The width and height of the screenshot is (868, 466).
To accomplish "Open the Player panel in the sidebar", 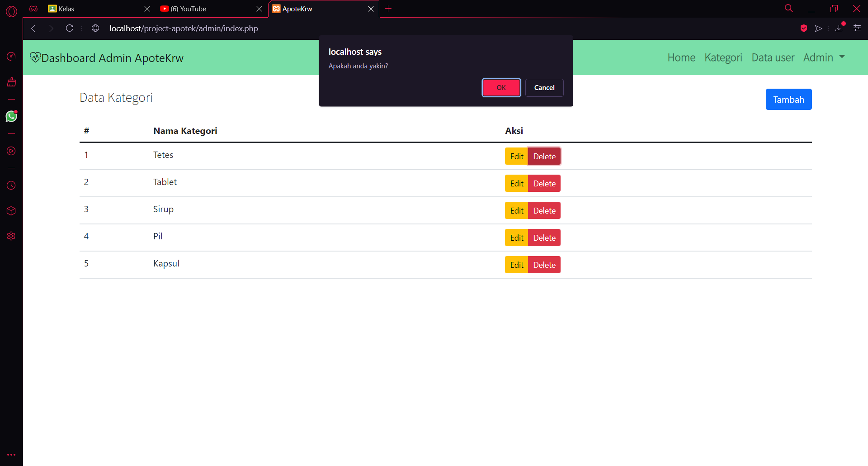I will point(11,151).
